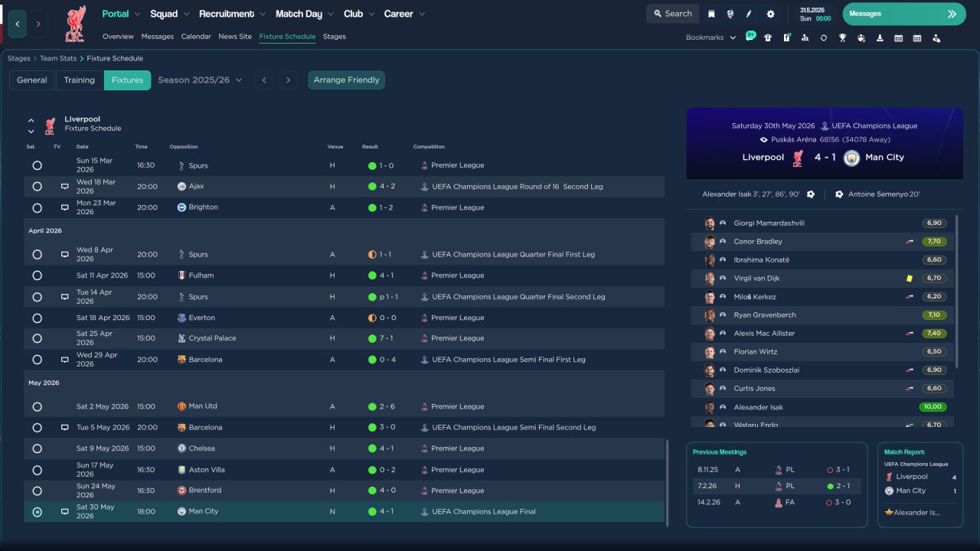Click the Liverpool club crest in the header
This screenshot has height=551, width=980.
pyautogui.click(x=75, y=24)
